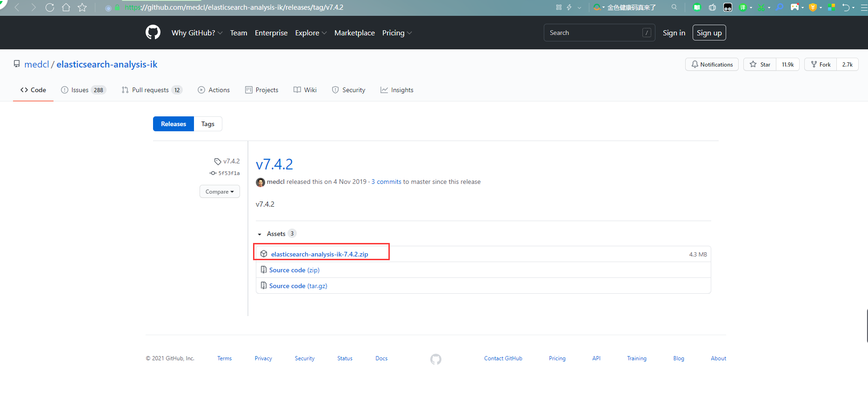This screenshot has height=418, width=868.
Task: Open the game controller extension icon
Action: 795,7
